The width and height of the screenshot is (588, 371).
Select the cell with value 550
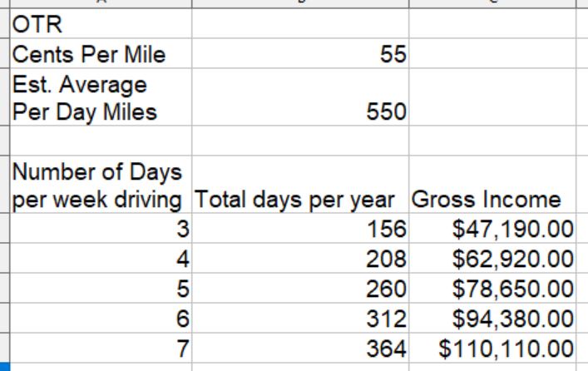click(x=300, y=111)
